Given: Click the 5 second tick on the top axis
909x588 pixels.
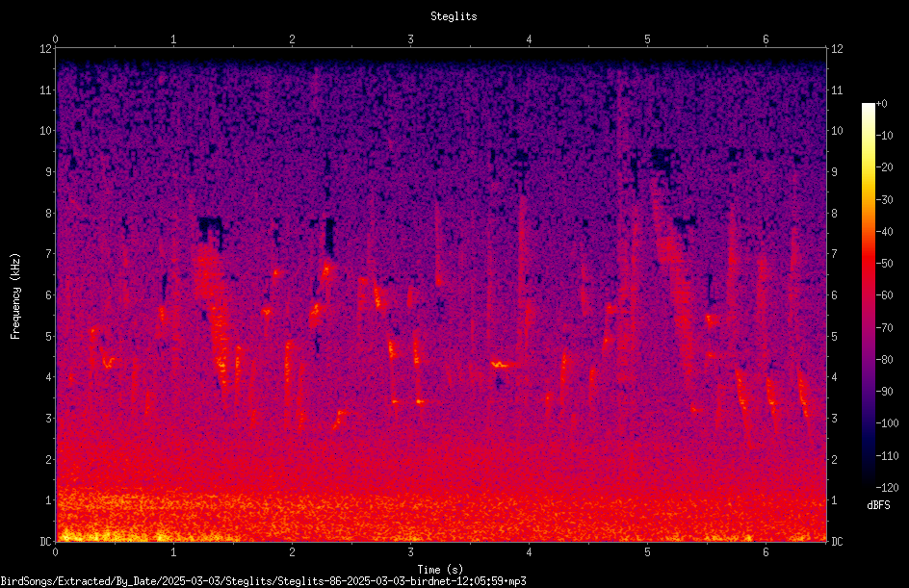Looking at the screenshot, I should (x=647, y=39).
